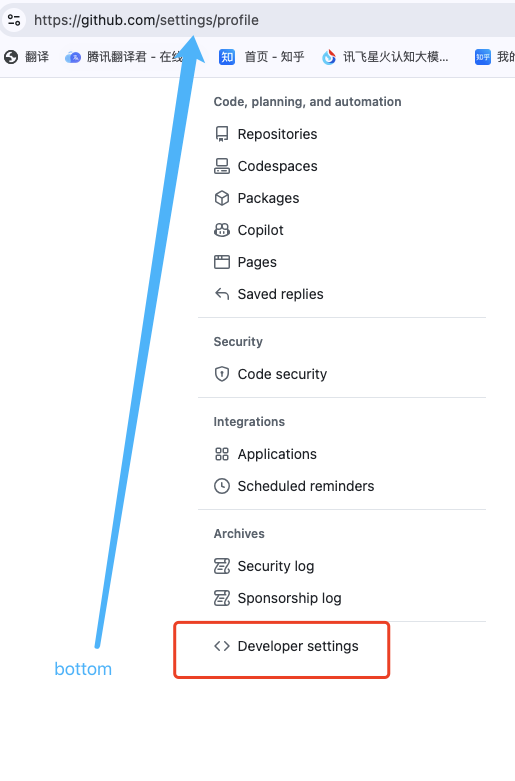Click the Copilot icon
This screenshot has height=781, width=515.
(x=222, y=230)
